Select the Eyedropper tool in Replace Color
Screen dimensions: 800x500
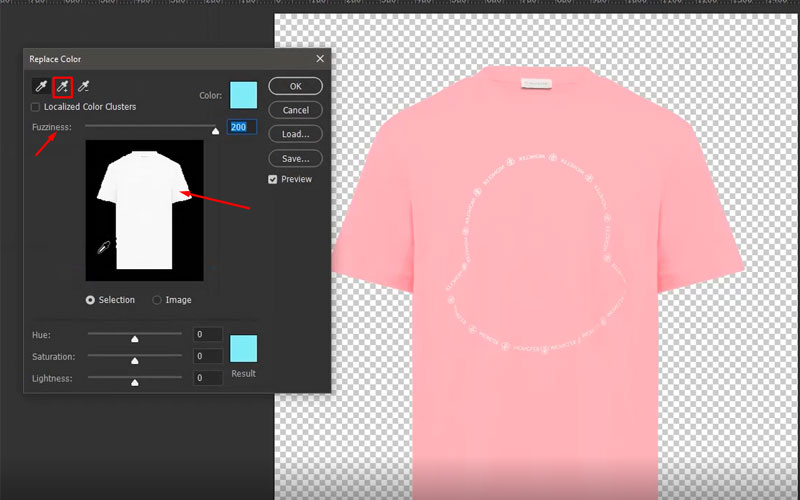tap(40, 87)
